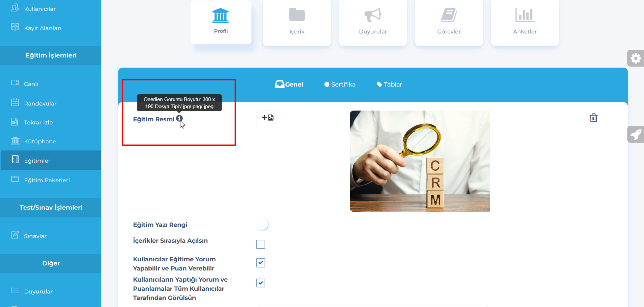Switch to the Anketler card tab
The width and height of the screenshot is (644, 307).
click(525, 23)
